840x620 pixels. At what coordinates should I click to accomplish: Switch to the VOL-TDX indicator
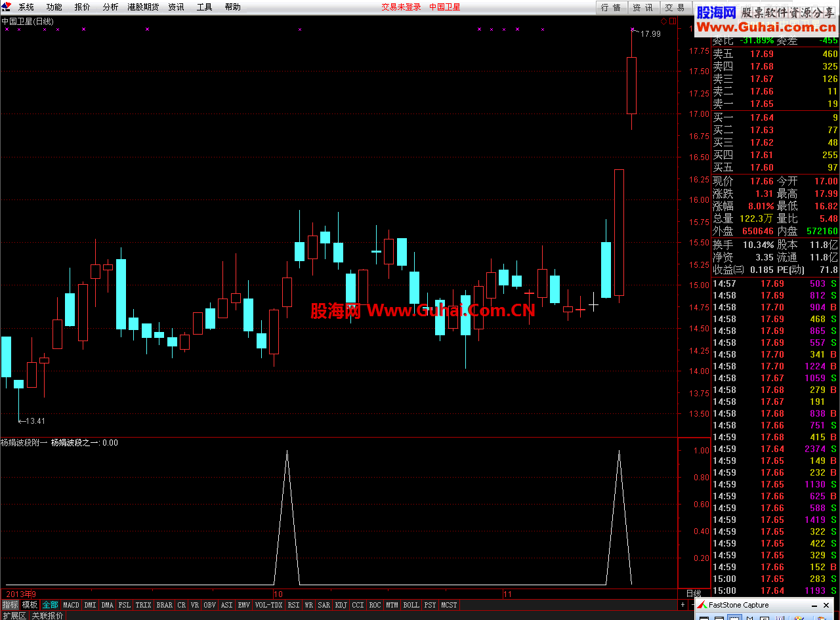(269, 605)
